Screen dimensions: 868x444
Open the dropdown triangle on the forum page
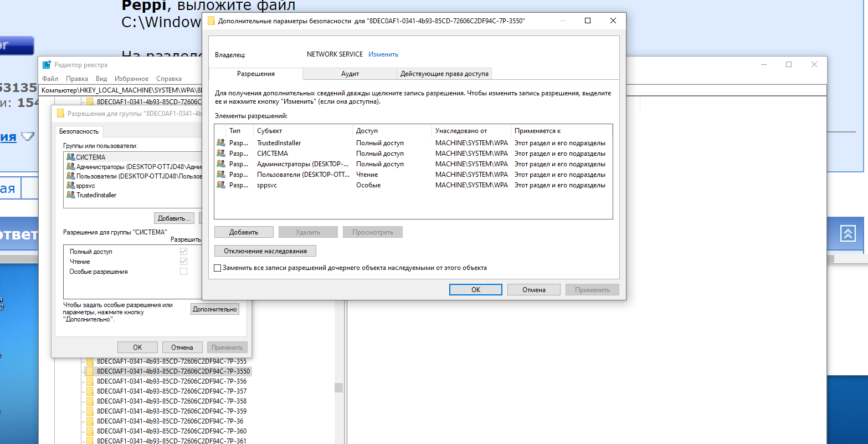[x=28, y=136]
